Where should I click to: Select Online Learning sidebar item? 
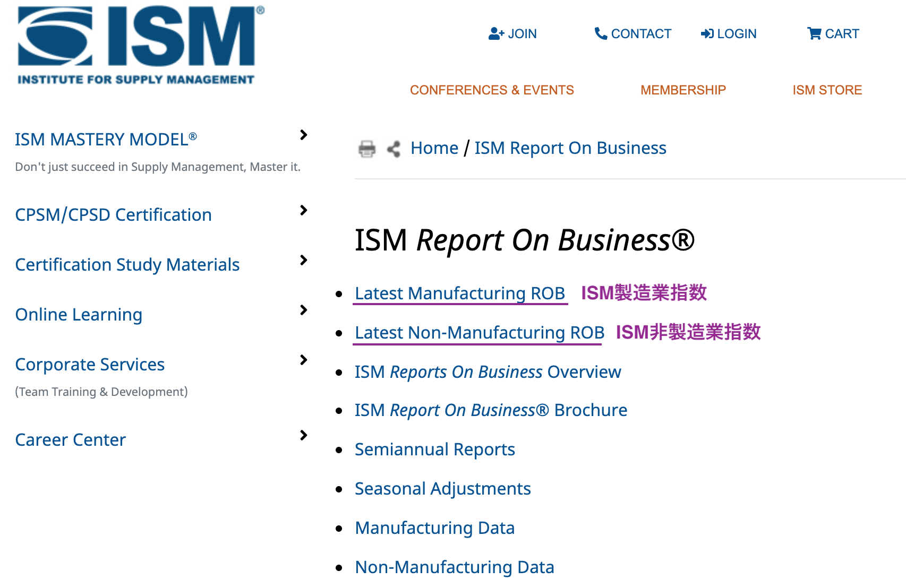79,314
